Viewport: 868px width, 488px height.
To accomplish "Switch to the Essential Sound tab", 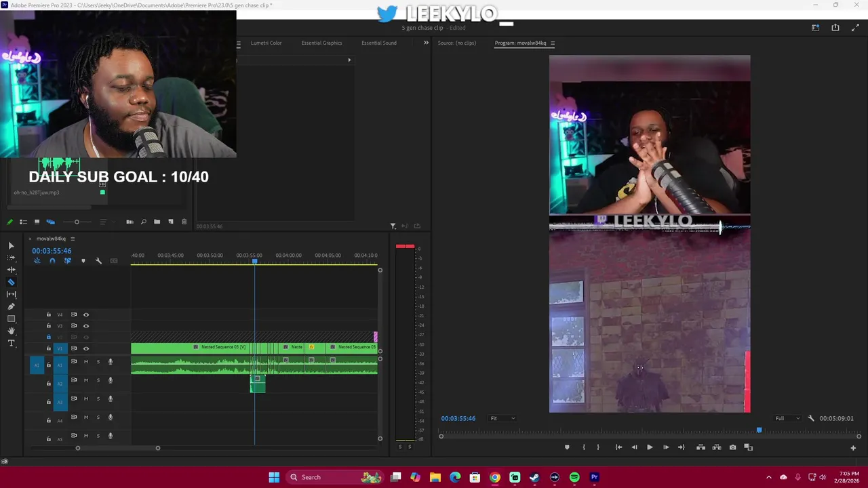I will pyautogui.click(x=379, y=43).
